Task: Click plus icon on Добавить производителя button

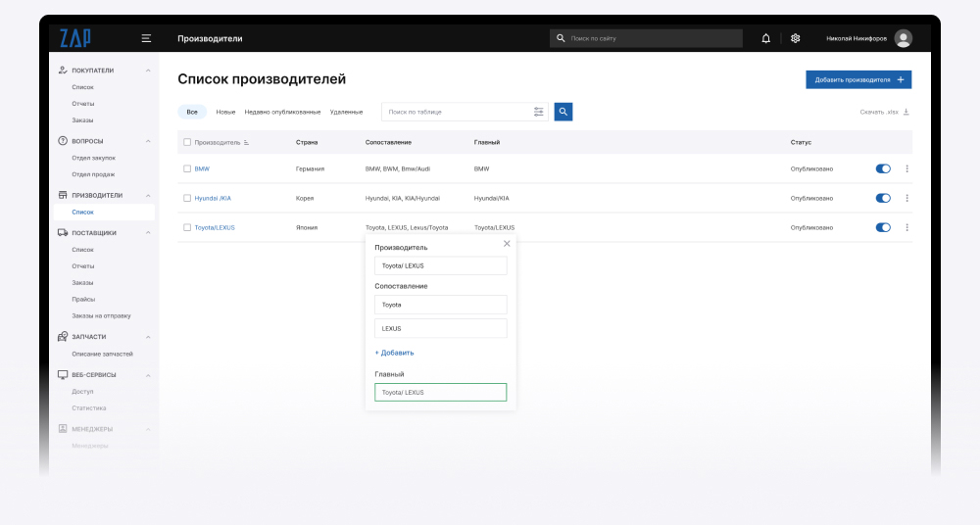Action: [x=901, y=79]
